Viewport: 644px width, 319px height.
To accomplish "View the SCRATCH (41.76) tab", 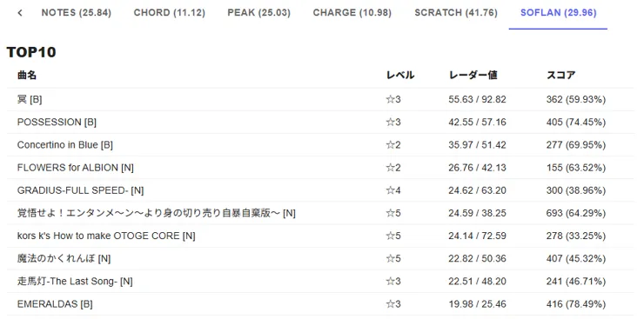I will click(456, 13).
